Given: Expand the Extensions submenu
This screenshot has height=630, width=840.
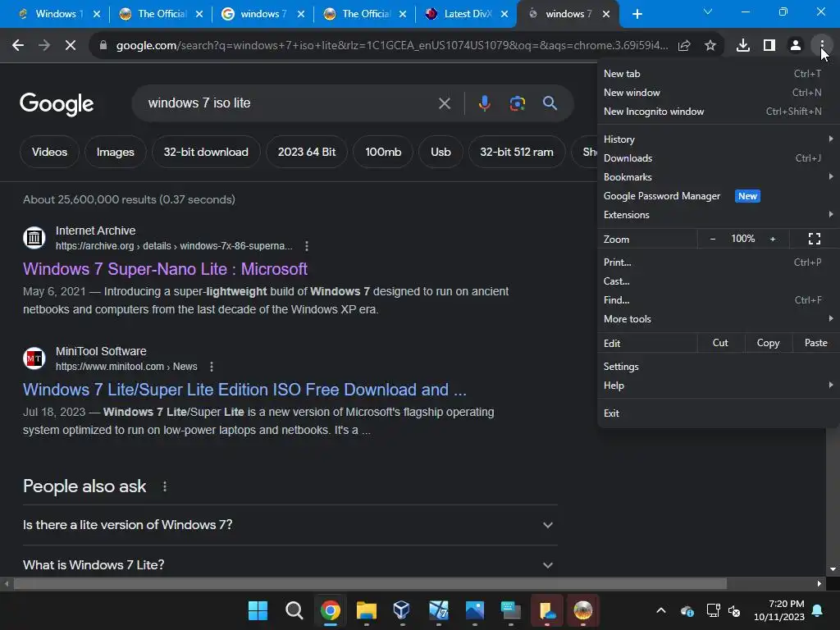Looking at the screenshot, I should tap(718, 215).
